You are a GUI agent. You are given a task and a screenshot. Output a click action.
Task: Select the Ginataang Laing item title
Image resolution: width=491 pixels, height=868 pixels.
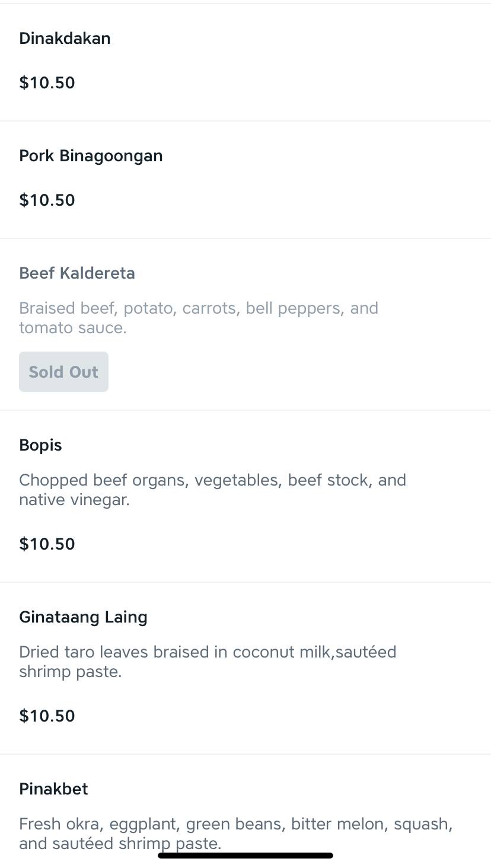83,617
